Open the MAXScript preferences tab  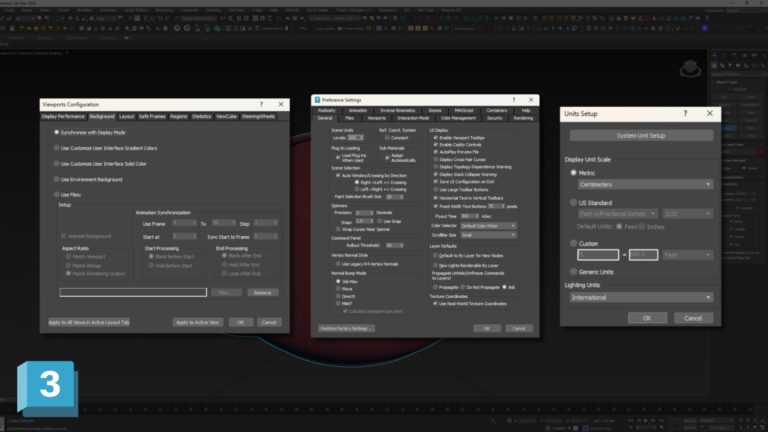[x=464, y=111]
